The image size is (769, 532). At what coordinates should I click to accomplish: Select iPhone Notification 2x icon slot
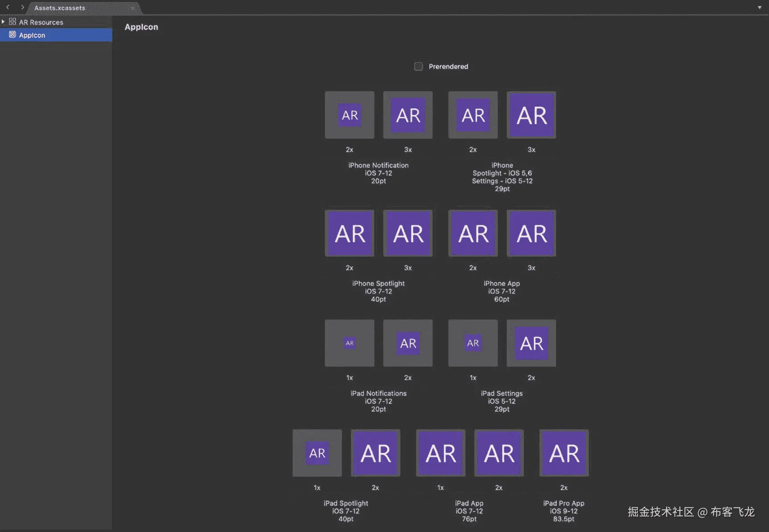coord(350,115)
